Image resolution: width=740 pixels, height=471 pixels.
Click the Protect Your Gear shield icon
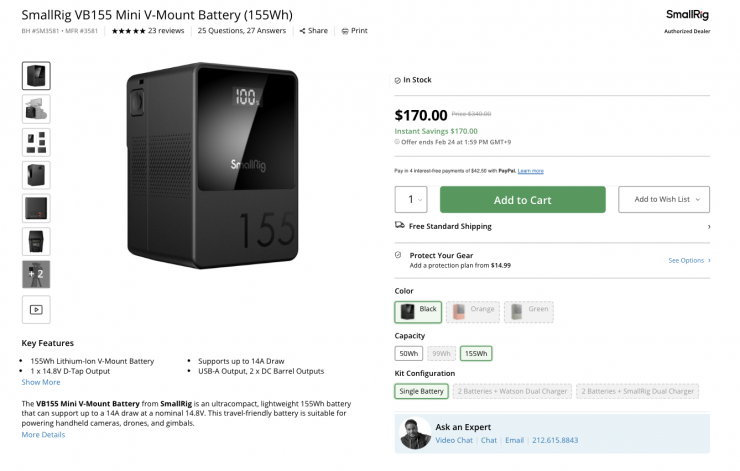click(399, 255)
